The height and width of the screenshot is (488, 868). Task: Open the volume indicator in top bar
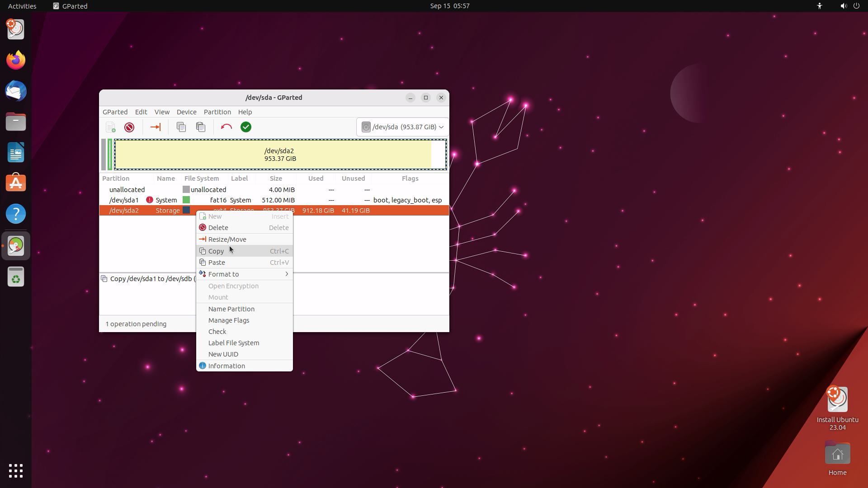844,6
